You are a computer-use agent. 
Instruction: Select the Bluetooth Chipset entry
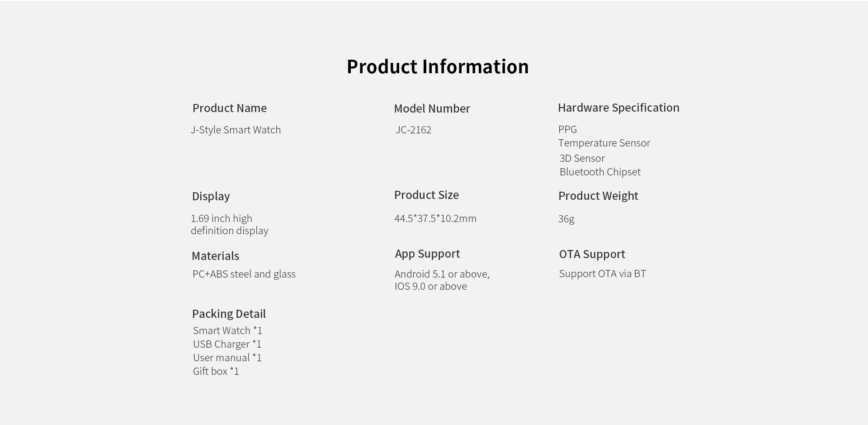coord(600,172)
